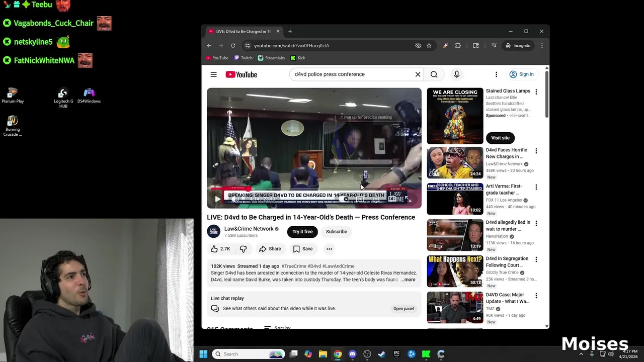Click the #TrueCrime hashtag

294,266
